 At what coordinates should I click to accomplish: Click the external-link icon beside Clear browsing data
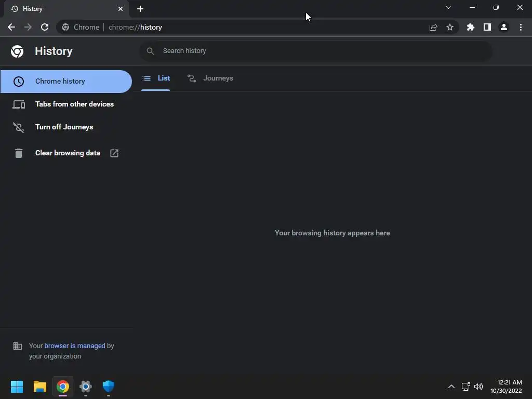pos(114,153)
